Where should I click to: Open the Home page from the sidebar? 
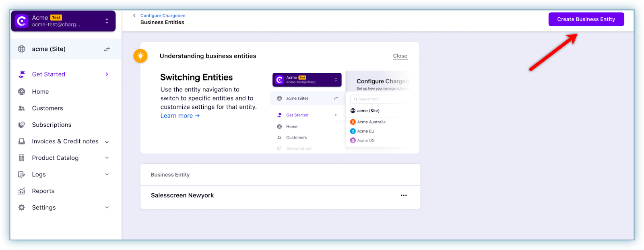pos(40,92)
